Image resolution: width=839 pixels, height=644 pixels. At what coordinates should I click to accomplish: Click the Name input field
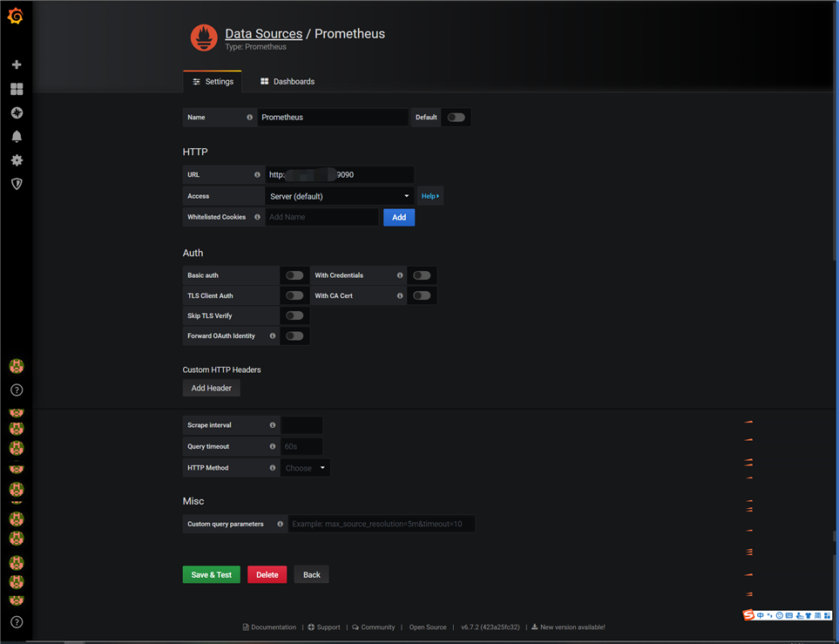333,118
